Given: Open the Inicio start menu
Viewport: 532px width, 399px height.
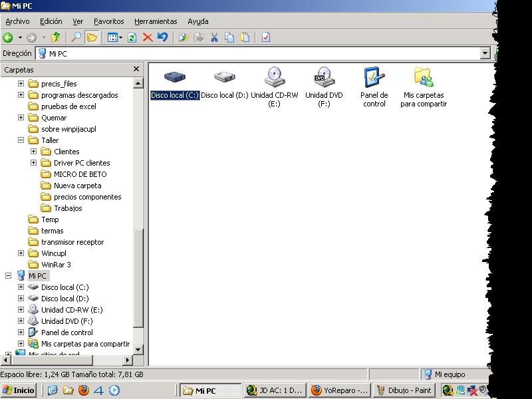Looking at the screenshot, I should click(18, 390).
